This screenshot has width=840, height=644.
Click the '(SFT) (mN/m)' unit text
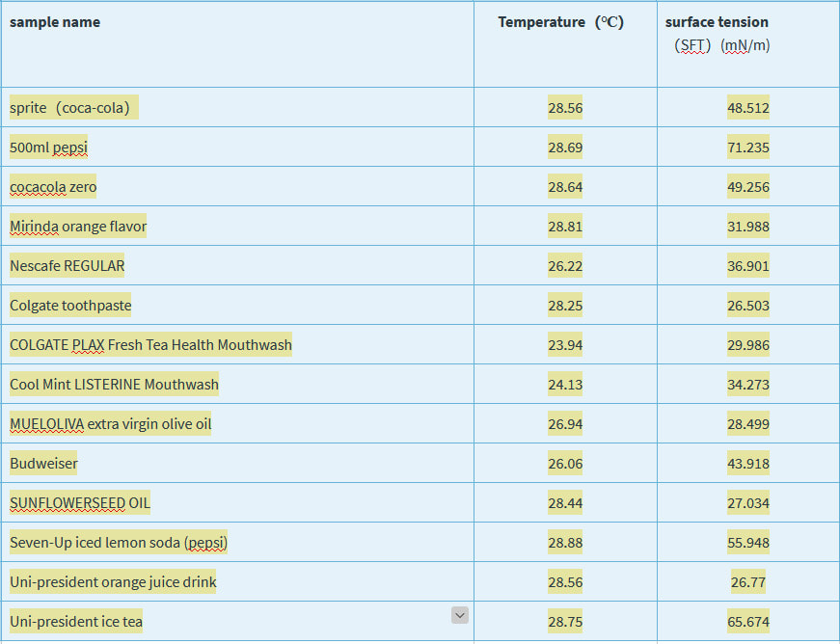(x=722, y=45)
